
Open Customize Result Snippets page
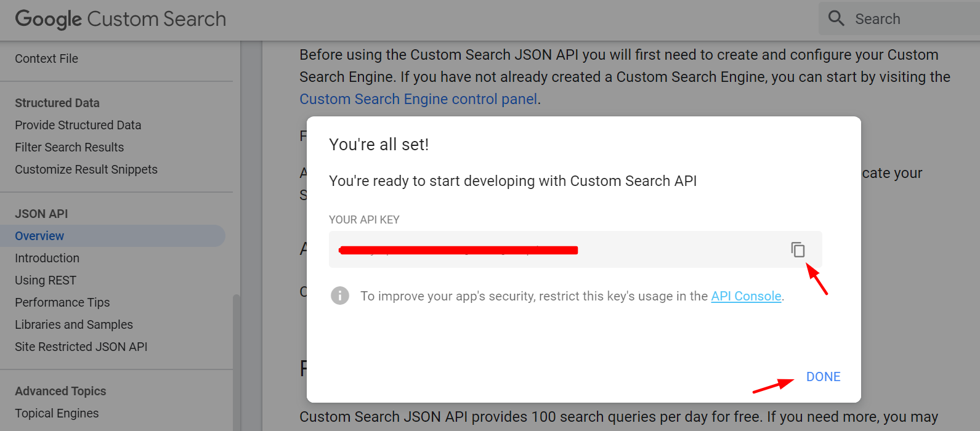point(86,169)
